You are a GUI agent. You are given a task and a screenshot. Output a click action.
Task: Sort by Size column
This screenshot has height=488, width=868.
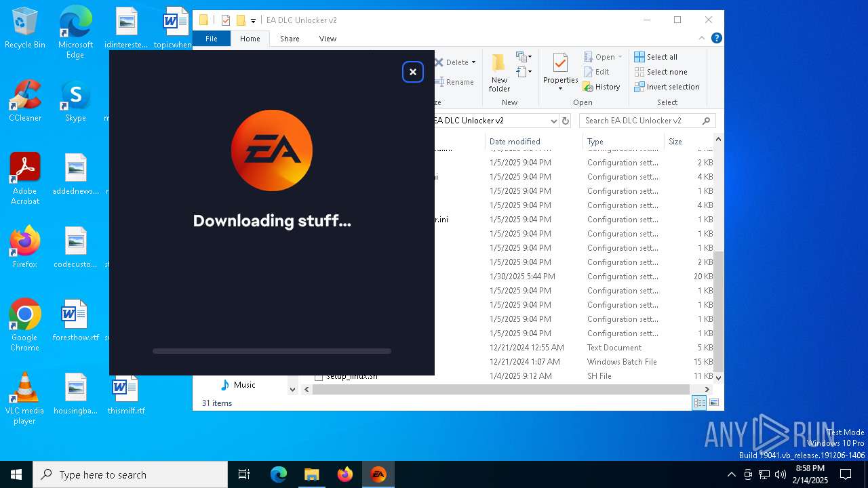[689, 142]
